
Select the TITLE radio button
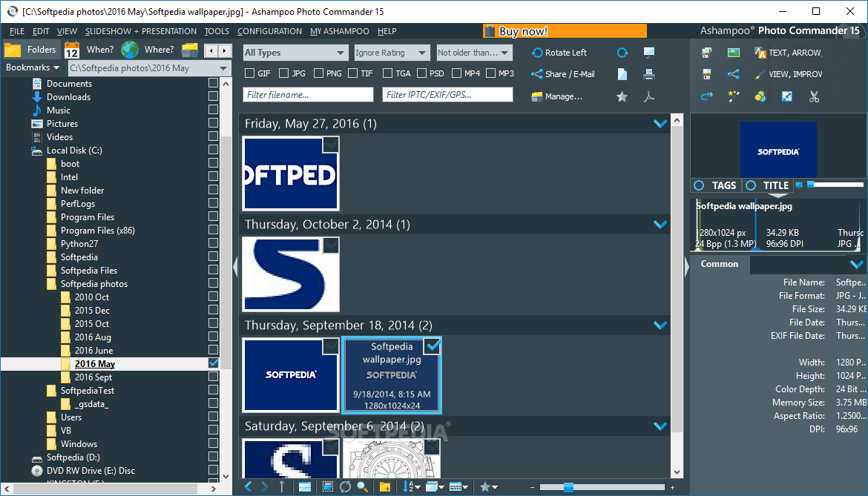pos(751,185)
